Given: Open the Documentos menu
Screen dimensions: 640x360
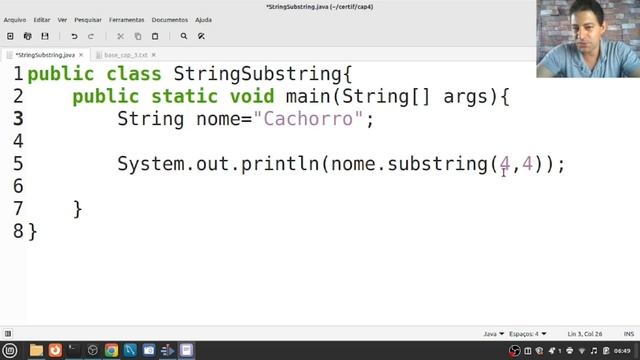Looking at the screenshot, I should click(x=170, y=20).
